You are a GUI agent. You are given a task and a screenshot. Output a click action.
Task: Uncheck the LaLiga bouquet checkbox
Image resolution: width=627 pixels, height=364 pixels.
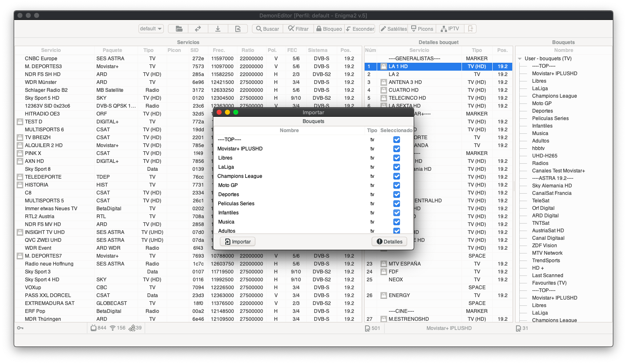coord(397,167)
